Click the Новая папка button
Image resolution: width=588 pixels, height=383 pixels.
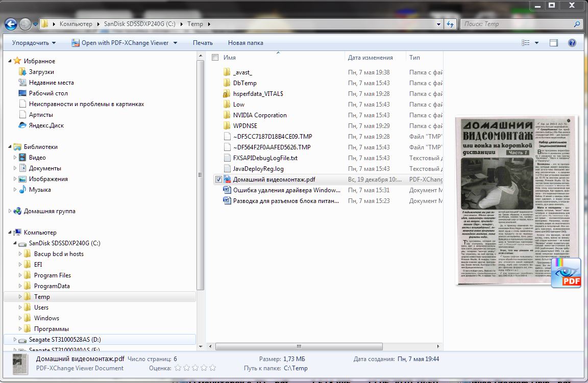(246, 43)
